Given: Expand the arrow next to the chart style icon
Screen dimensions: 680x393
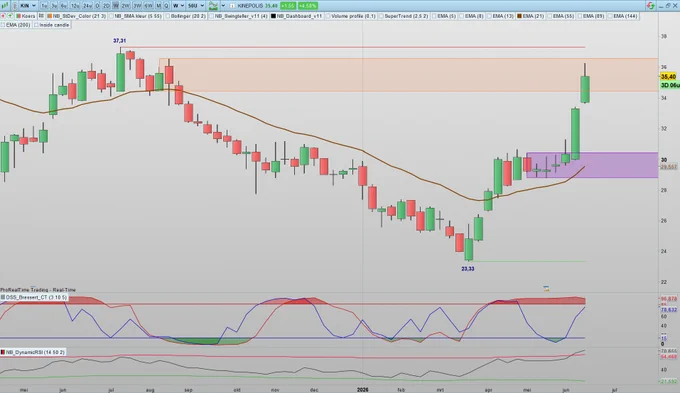Looking at the screenshot, I should pos(223,6).
